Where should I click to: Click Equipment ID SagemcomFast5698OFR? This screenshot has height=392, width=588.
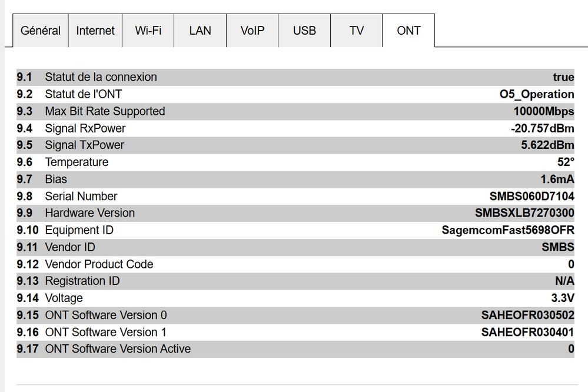point(508,230)
